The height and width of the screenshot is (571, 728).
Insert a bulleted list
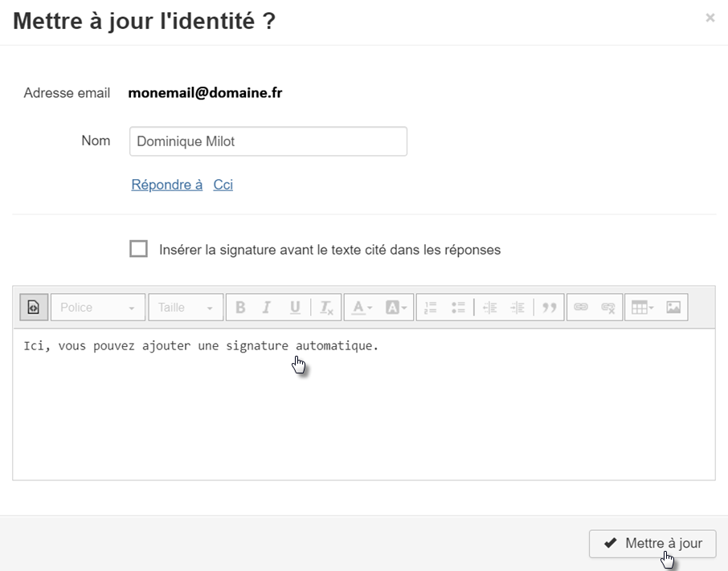tap(458, 308)
